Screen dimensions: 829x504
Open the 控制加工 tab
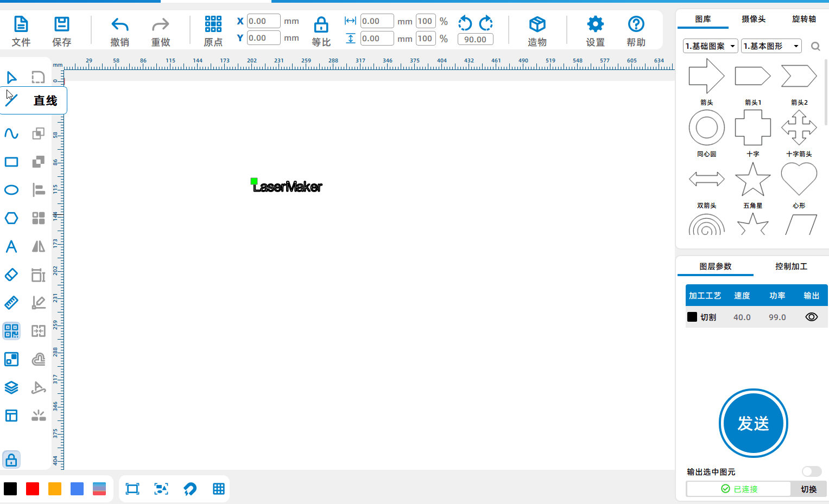pos(791,266)
